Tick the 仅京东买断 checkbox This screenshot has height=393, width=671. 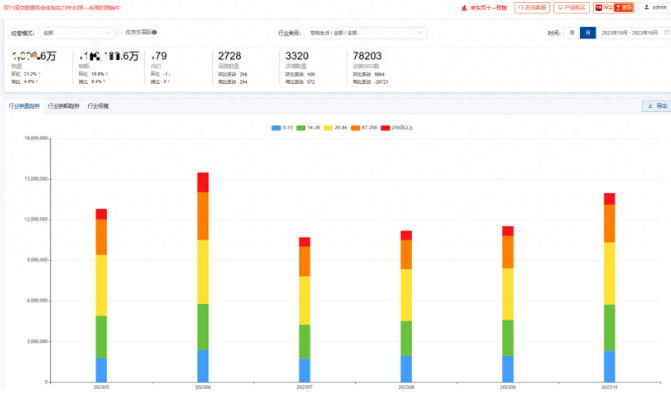coord(120,32)
